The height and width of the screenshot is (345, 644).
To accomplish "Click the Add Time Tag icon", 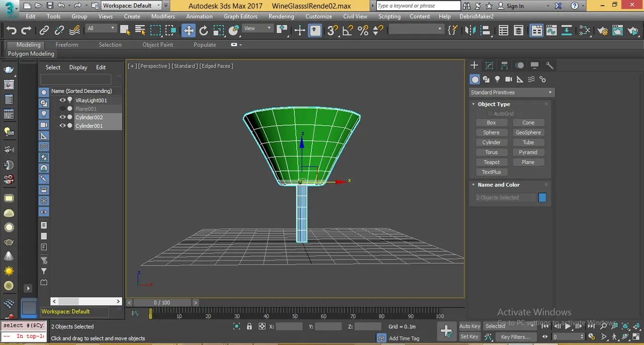I will pyautogui.click(x=381, y=338).
